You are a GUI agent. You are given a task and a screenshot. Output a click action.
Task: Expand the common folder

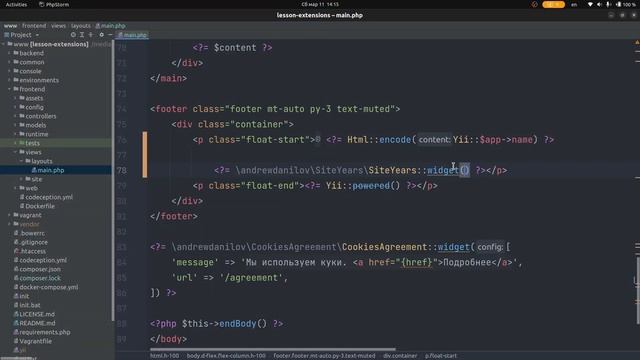9,62
